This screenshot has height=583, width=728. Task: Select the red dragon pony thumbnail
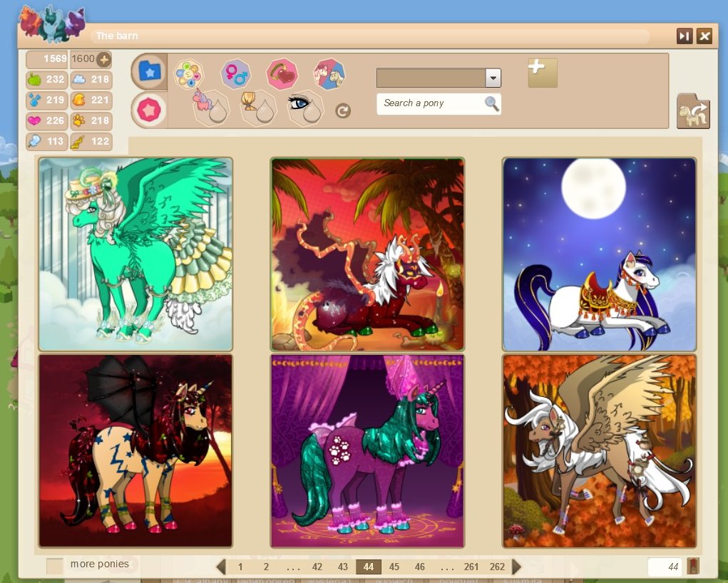coord(367,254)
